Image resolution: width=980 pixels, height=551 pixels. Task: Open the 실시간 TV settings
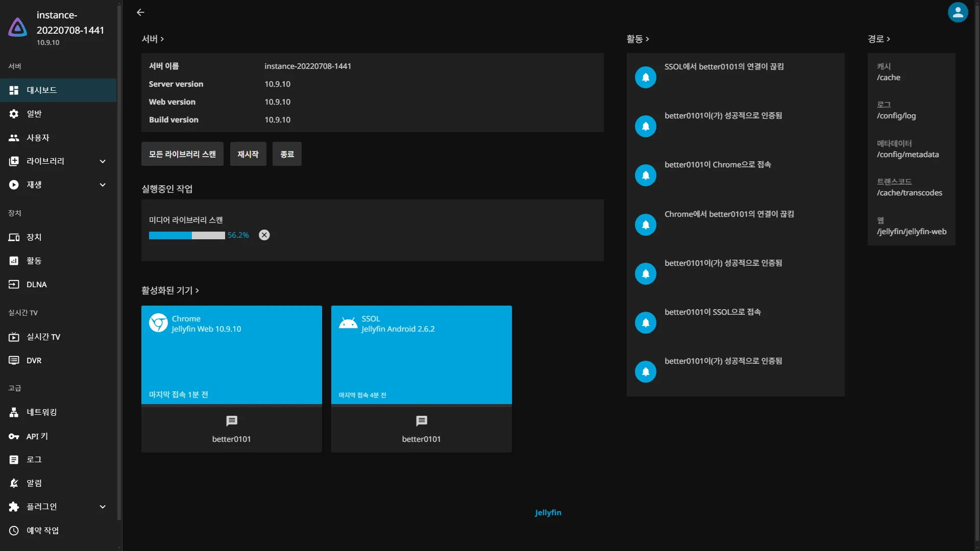pos(43,336)
